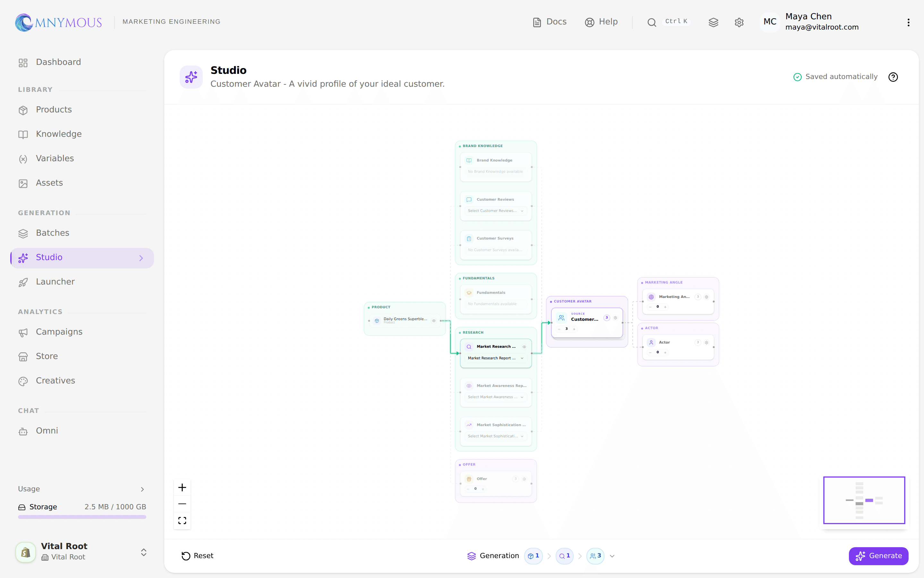This screenshot has width=924, height=578.
Task: Click the Marketing Angle target icon
Action: (x=651, y=297)
